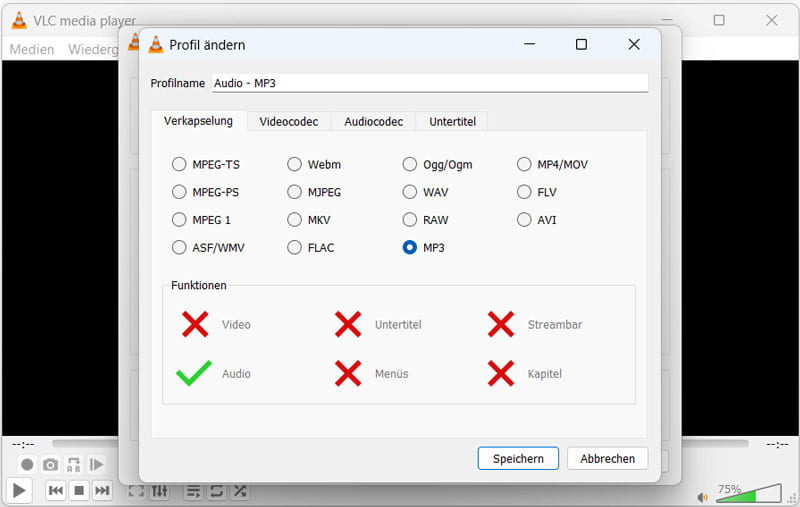
Task: Click the elapsed time label in VLC
Action: [x=23, y=445]
